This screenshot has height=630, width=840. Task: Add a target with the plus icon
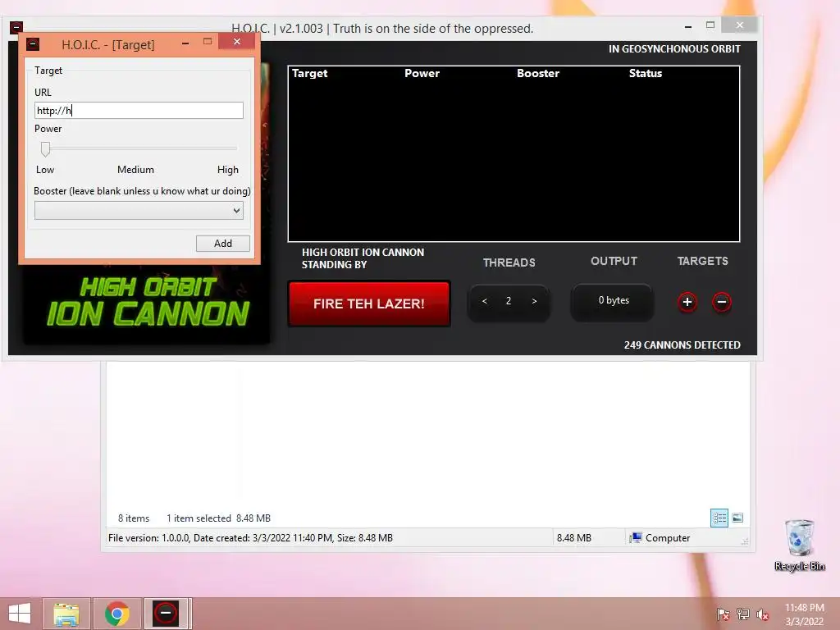pos(687,302)
